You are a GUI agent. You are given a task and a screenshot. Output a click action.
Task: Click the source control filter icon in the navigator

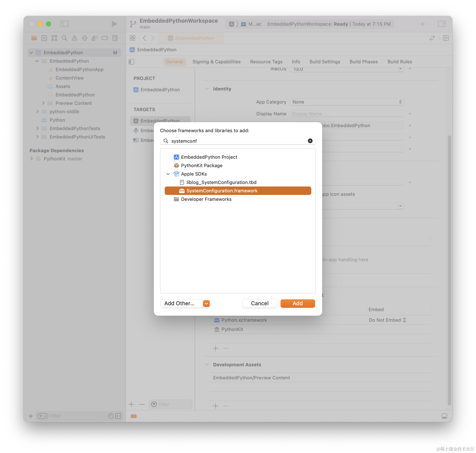118,416
